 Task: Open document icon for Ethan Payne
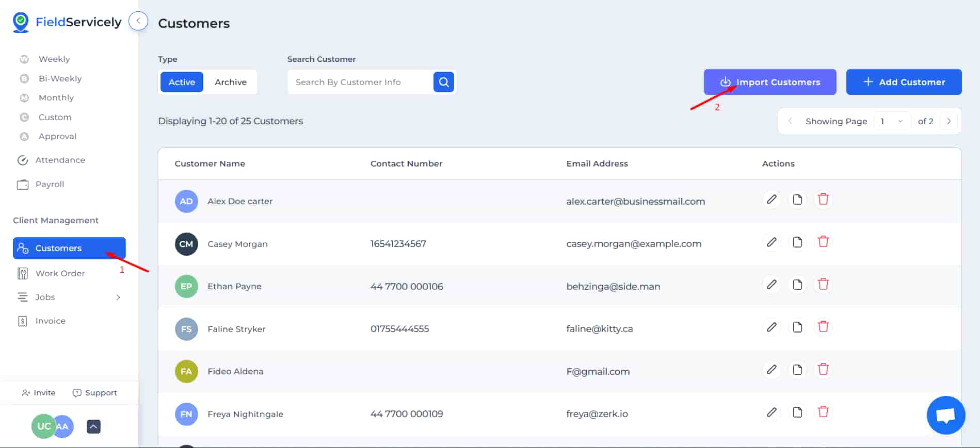click(x=797, y=285)
